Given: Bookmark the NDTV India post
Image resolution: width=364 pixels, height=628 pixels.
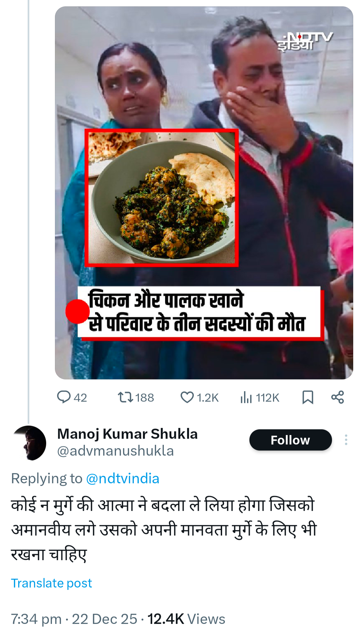Looking at the screenshot, I should click(308, 397).
